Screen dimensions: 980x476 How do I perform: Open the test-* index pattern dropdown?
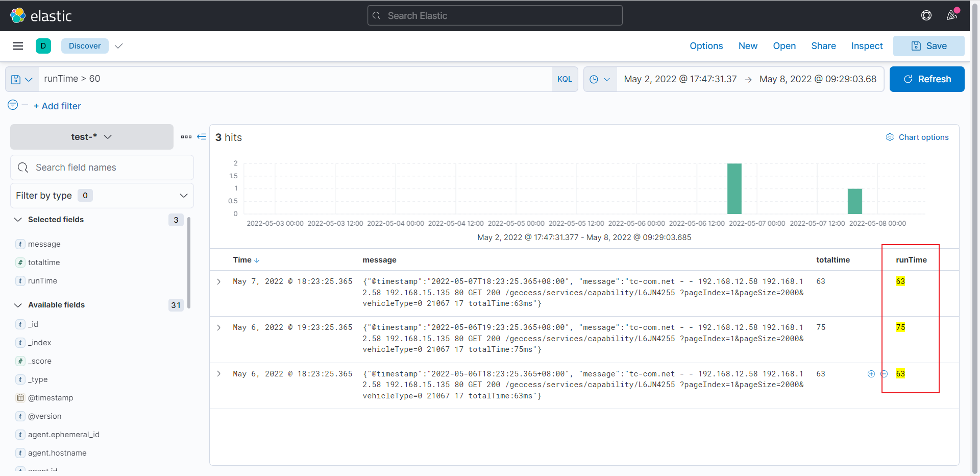92,137
